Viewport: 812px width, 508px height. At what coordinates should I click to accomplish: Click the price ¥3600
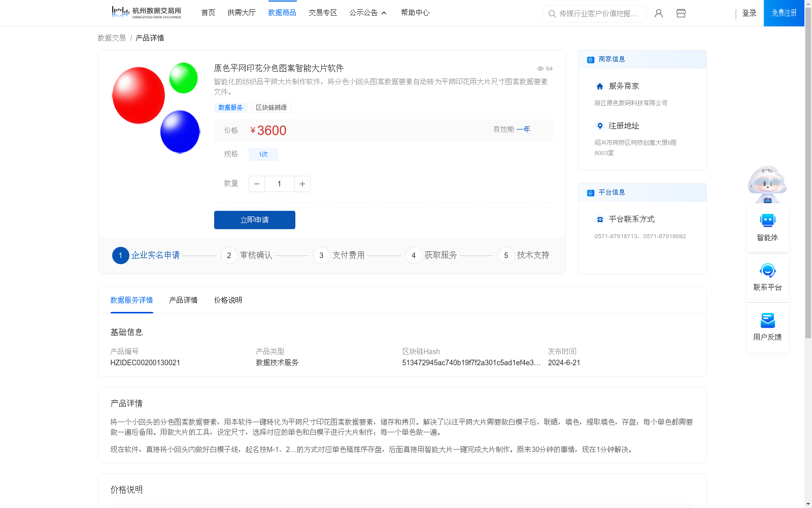pyautogui.click(x=268, y=131)
